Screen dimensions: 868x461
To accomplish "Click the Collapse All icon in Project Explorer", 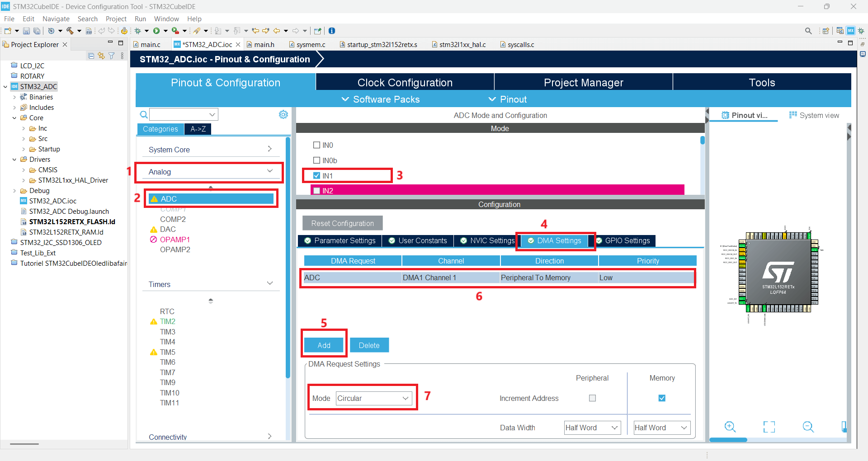I will coord(91,56).
